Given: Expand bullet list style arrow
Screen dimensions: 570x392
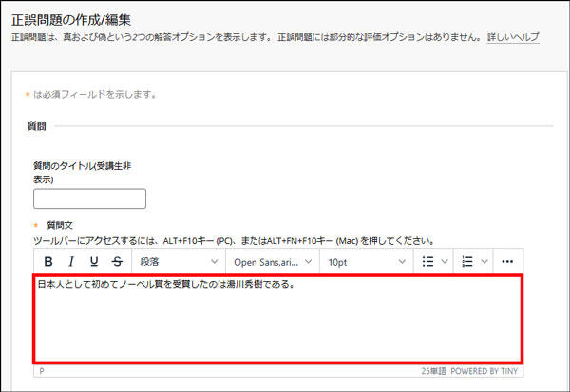Looking at the screenshot, I should [445, 261].
